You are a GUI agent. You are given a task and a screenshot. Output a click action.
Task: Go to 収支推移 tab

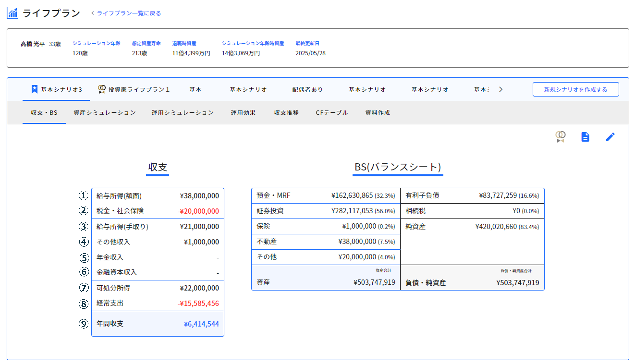(x=287, y=113)
